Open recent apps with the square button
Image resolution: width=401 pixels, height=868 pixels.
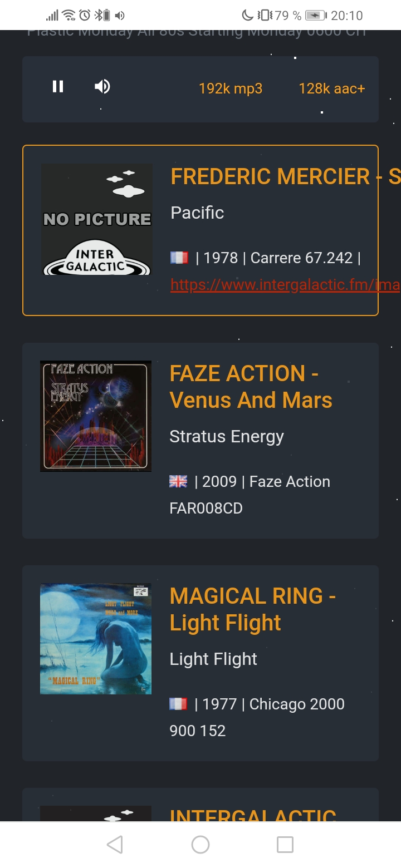click(x=285, y=845)
